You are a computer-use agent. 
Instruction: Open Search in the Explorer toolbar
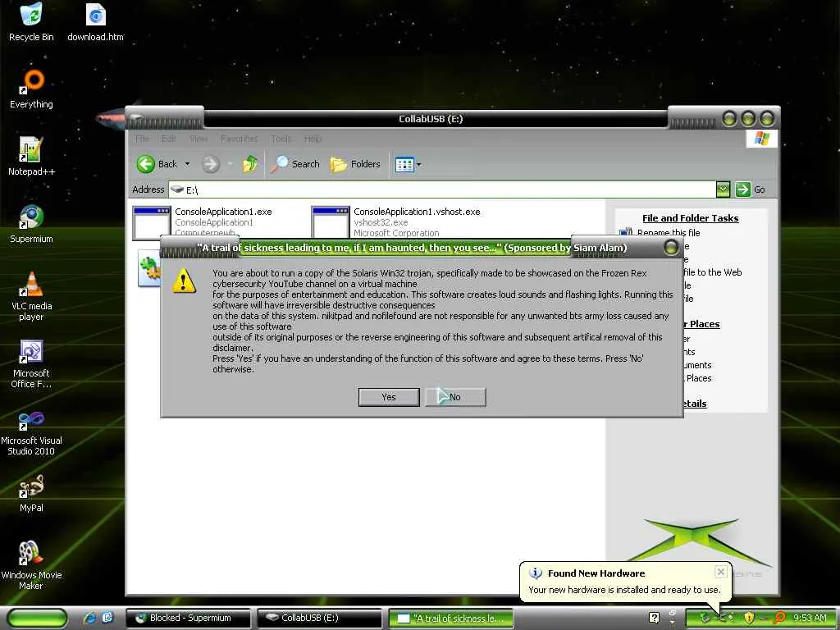pos(295,164)
